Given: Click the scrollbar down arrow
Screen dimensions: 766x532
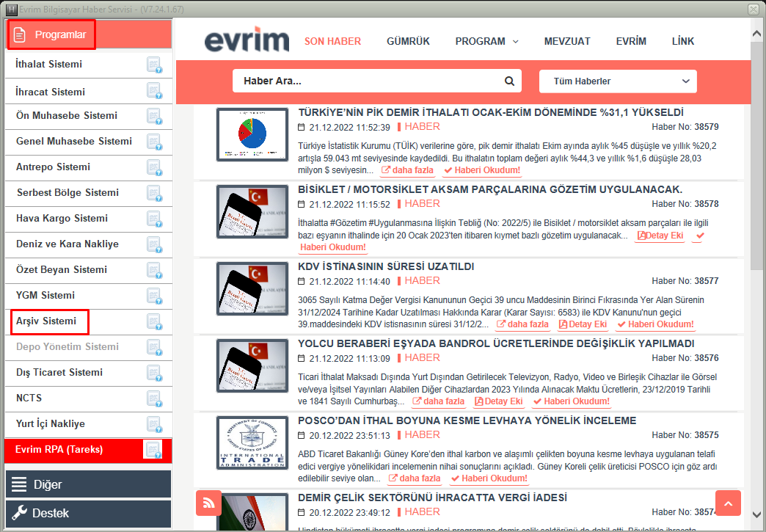Looking at the screenshot, I should [x=756, y=515].
